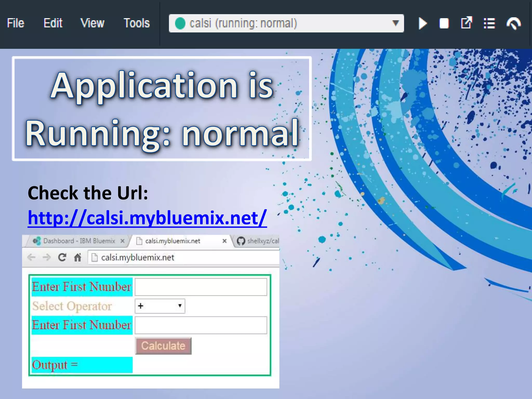Open the calsi.mybluemix.net hyperlink
532x399 pixels.
coord(147,218)
